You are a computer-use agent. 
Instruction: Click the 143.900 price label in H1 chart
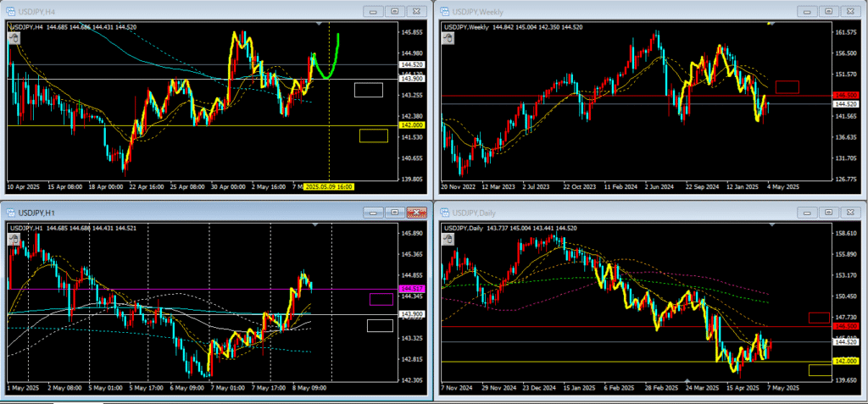point(411,315)
